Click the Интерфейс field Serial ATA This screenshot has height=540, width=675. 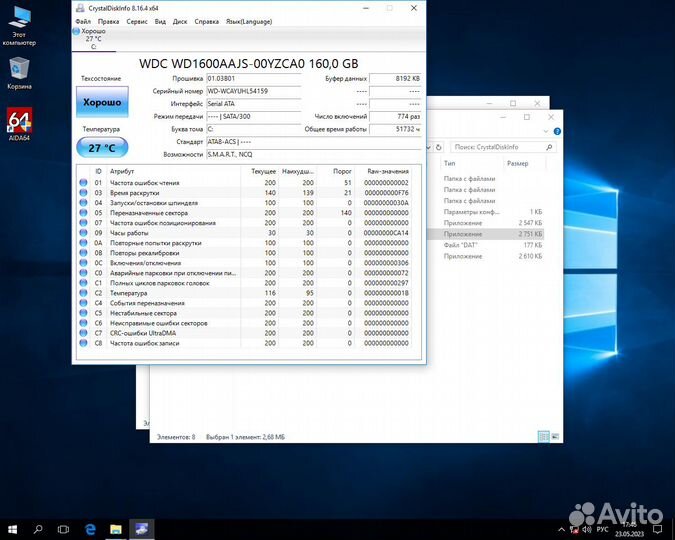pos(253,104)
